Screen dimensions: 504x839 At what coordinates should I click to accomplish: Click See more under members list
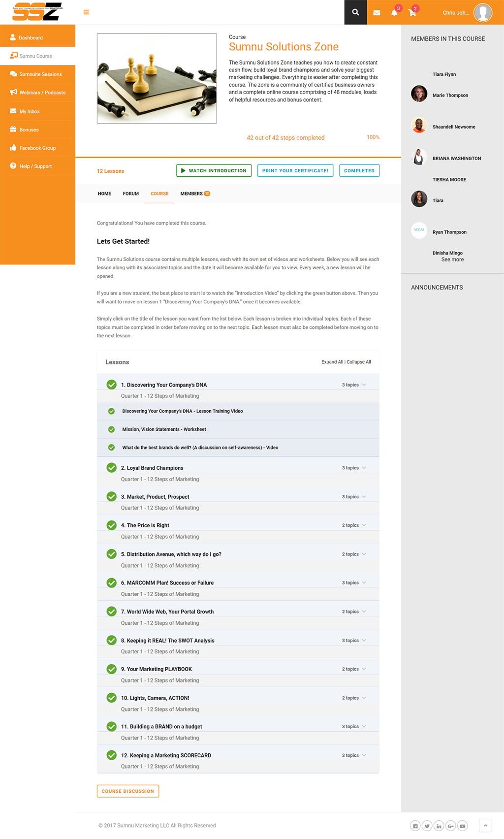pyautogui.click(x=452, y=259)
